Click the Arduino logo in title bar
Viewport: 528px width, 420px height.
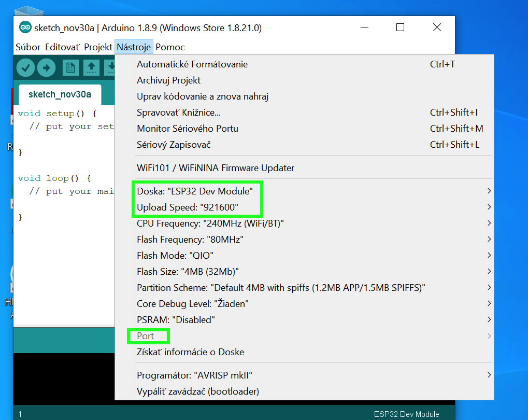(25, 27)
